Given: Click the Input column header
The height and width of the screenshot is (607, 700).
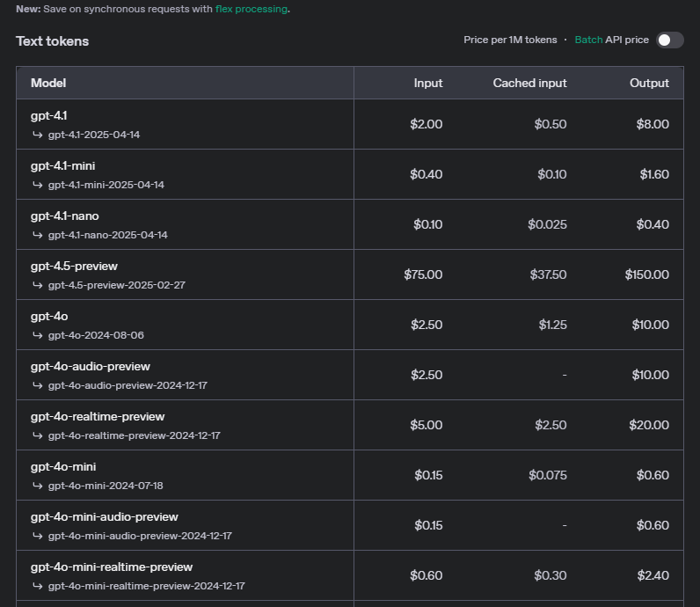Looking at the screenshot, I should (x=428, y=83).
